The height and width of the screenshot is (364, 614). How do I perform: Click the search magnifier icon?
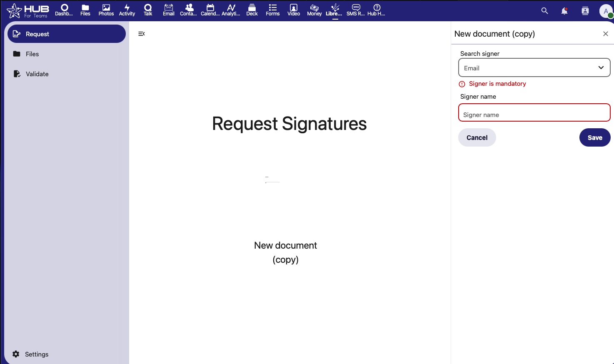point(544,11)
